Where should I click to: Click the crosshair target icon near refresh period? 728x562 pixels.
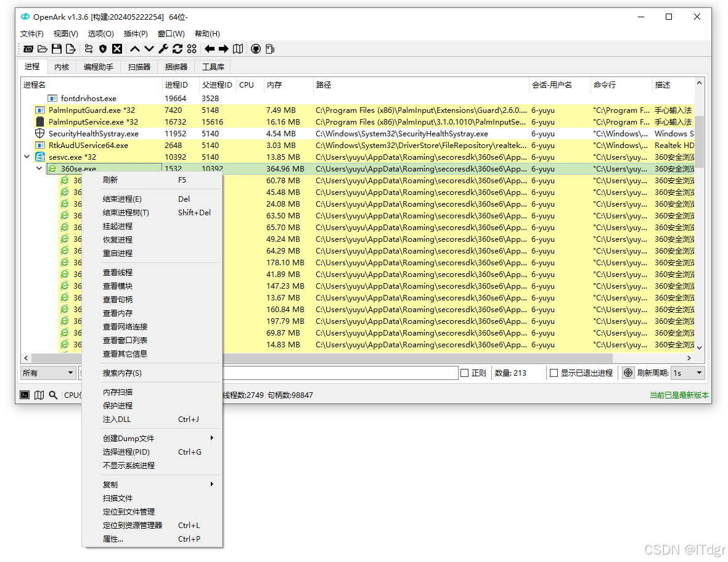click(628, 373)
